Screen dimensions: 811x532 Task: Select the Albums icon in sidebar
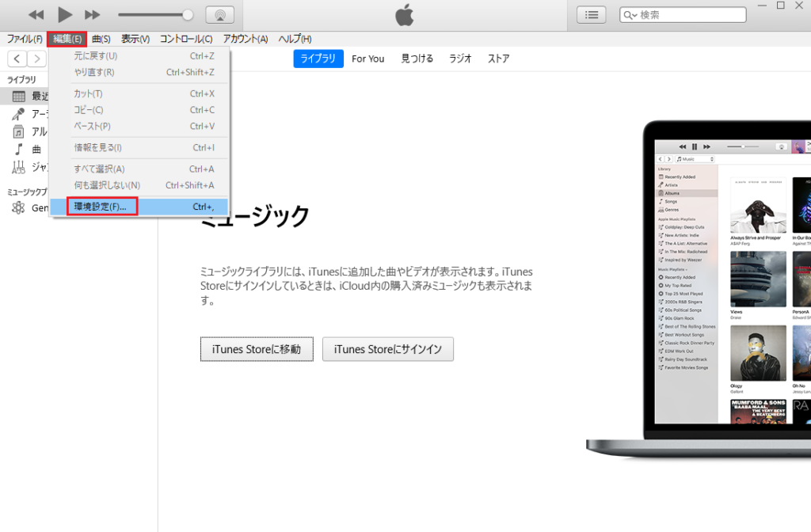19,131
